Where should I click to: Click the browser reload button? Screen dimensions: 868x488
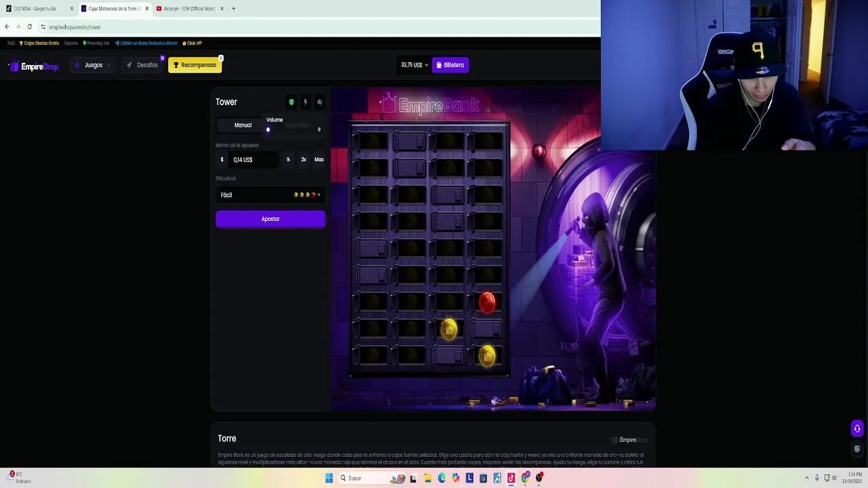point(29,27)
